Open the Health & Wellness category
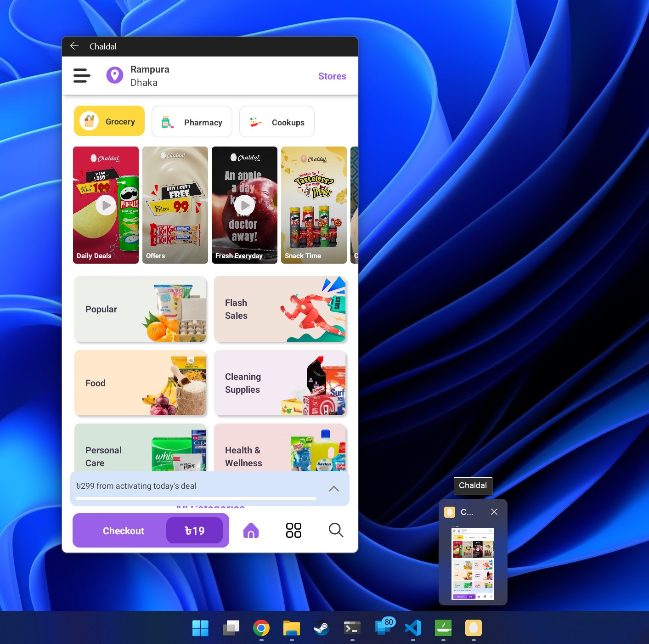 [280, 448]
